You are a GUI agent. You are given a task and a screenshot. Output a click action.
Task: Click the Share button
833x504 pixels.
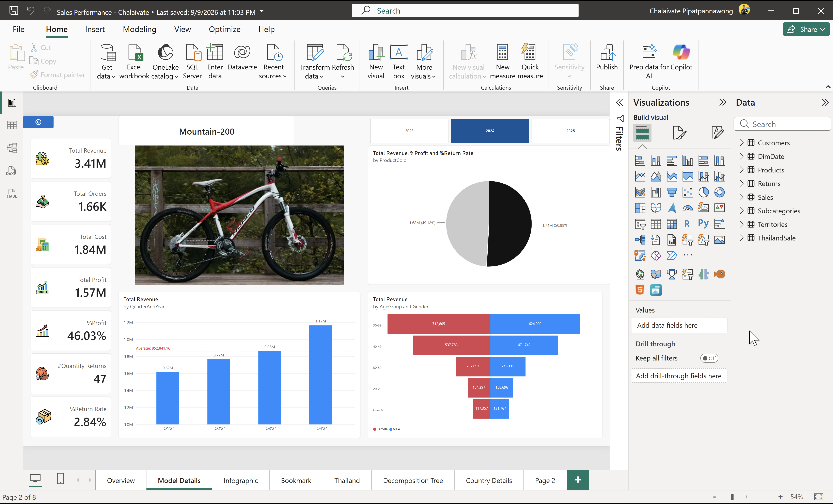click(x=806, y=29)
